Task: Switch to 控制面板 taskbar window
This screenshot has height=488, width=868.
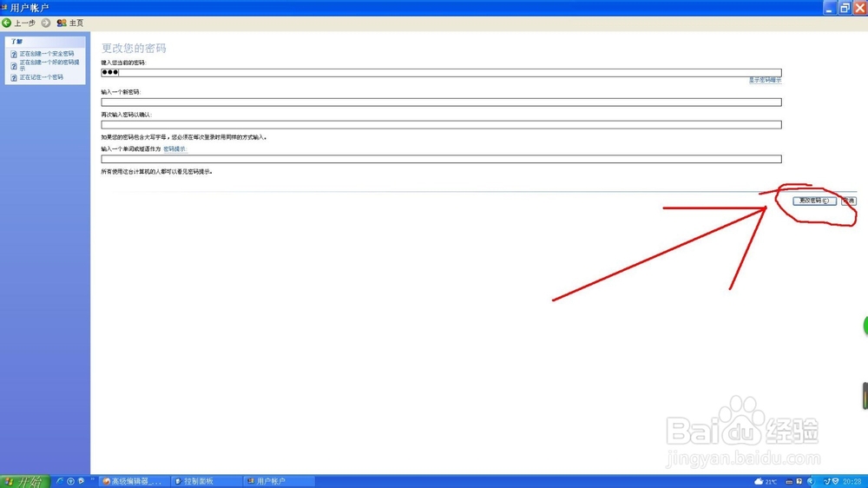Action: [206, 481]
